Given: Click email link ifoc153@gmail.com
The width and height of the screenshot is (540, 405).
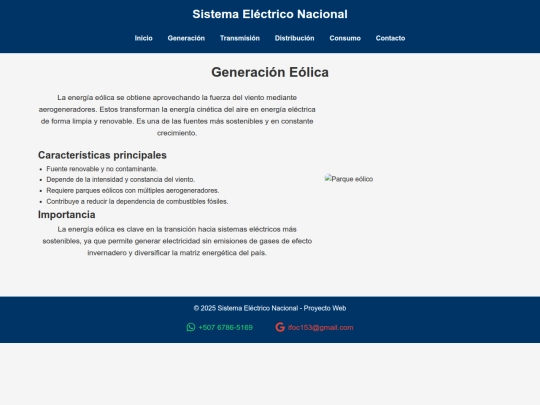Looking at the screenshot, I should [321, 328].
